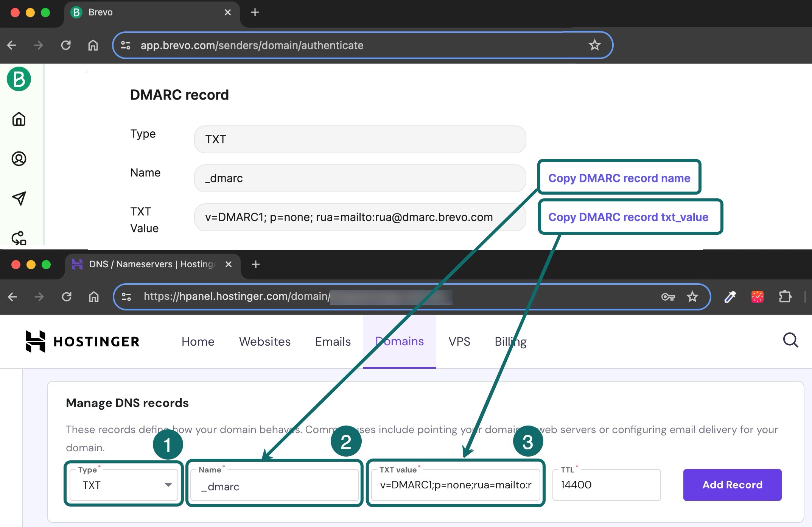Open Emails in the Hostinger navigation
This screenshot has height=527, width=812.
333,341
